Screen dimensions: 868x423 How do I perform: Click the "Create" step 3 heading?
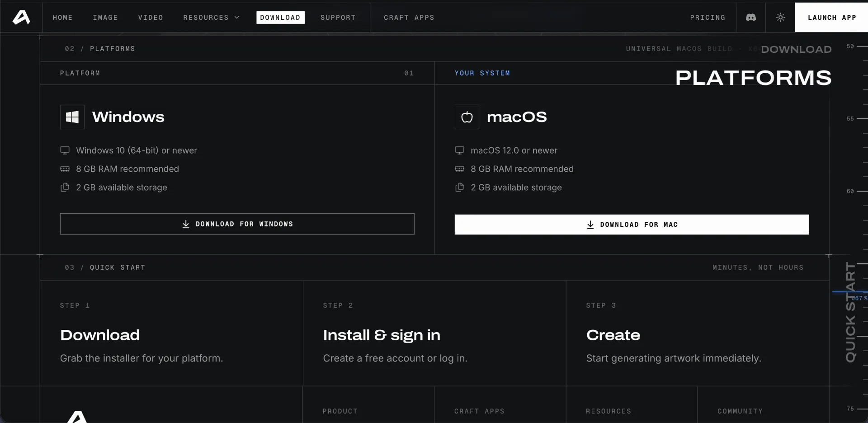(x=613, y=335)
